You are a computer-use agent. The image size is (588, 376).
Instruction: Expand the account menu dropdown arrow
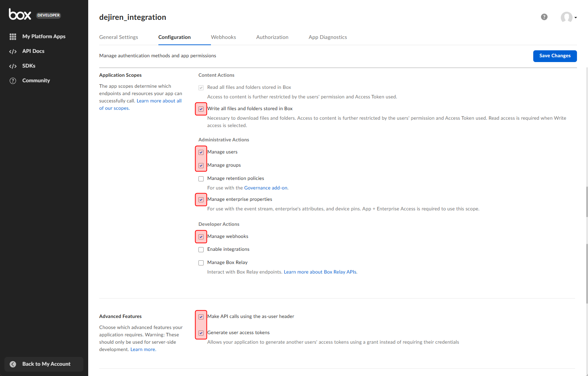coord(576,18)
